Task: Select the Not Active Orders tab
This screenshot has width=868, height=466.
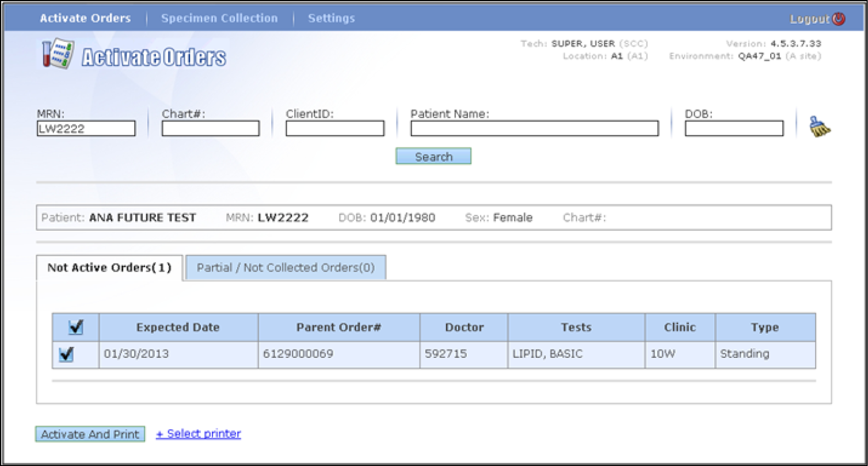Action: 109,268
